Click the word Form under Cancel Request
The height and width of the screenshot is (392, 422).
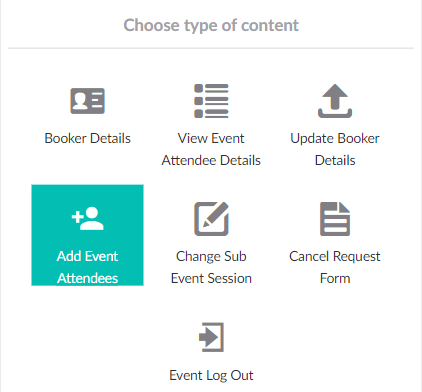(335, 278)
